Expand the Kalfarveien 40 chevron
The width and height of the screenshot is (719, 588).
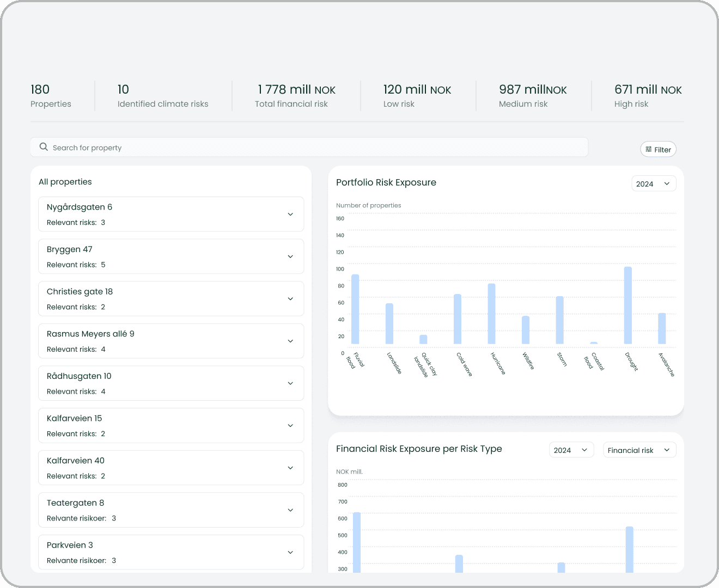pyautogui.click(x=290, y=468)
